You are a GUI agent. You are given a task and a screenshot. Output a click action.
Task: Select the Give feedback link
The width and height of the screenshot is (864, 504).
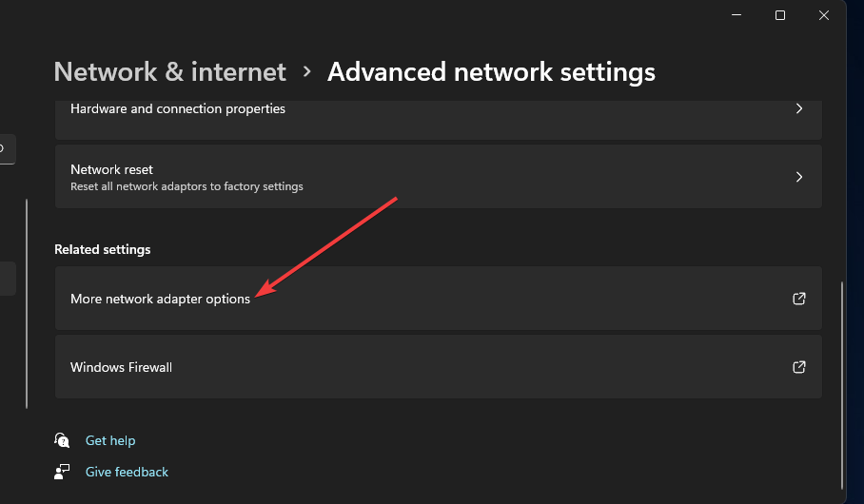point(127,472)
